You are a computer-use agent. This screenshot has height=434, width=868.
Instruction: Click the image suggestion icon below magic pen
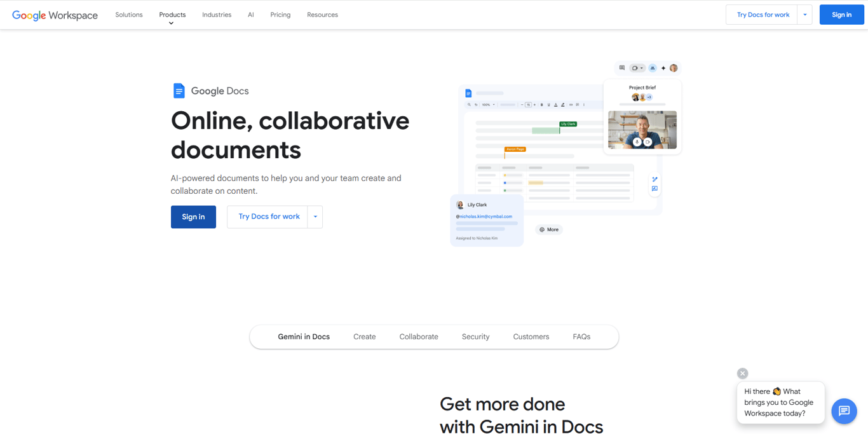click(x=654, y=189)
